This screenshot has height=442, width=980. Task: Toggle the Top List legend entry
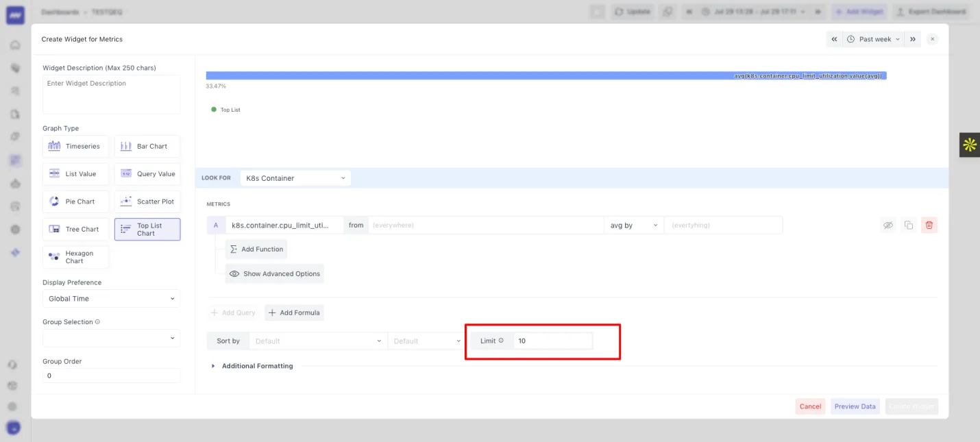pyautogui.click(x=225, y=110)
